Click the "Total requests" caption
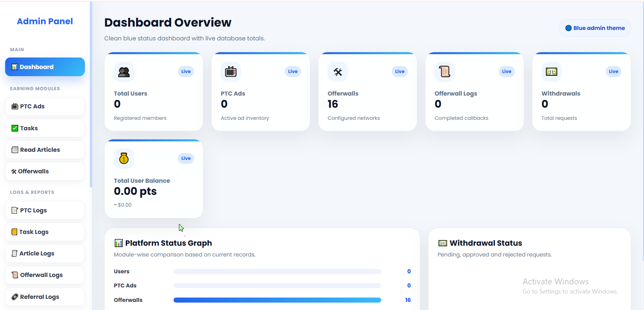Viewport: 644px width, 310px height. pyautogui.click(x=559, y=118)
